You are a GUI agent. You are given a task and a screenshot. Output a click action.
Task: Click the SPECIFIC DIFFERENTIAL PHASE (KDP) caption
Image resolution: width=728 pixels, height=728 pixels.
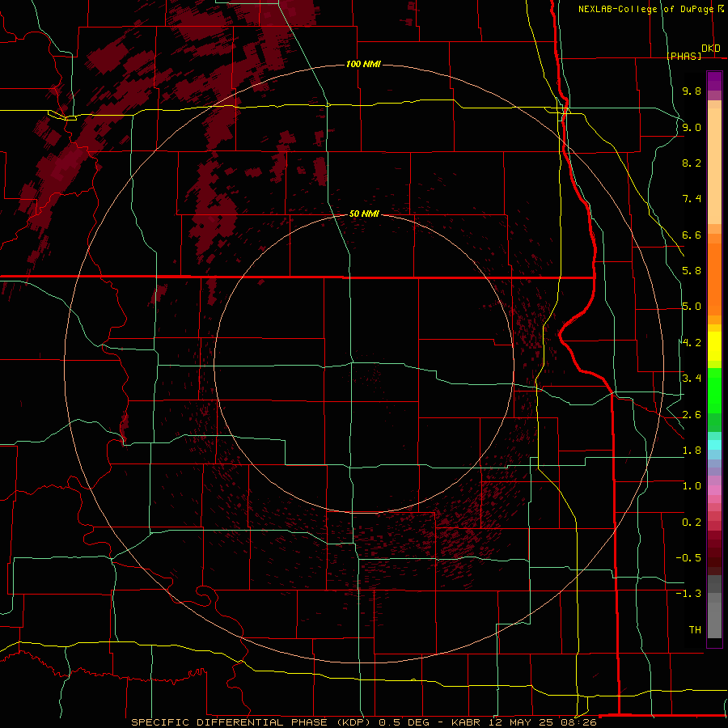251,722
